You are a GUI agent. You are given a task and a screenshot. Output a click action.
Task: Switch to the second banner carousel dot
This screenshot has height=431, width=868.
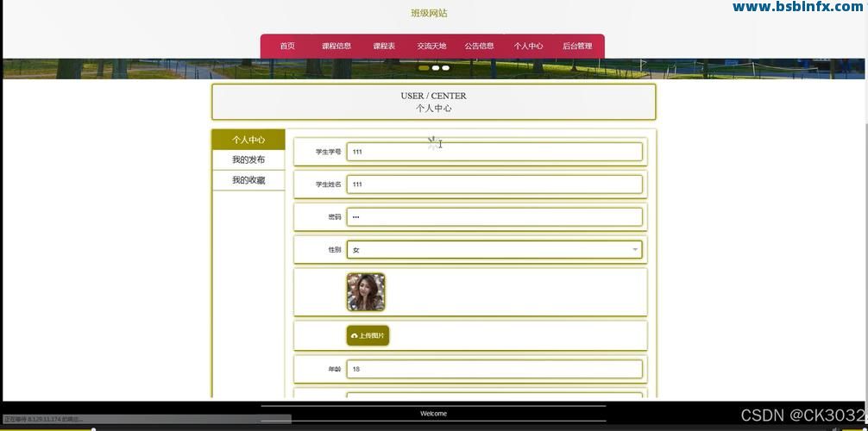click(x=436, y=67)
